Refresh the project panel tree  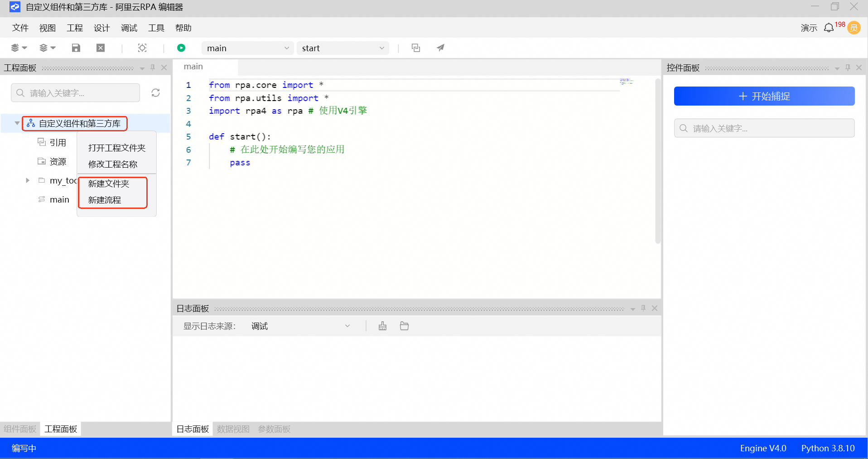(155, 93)
